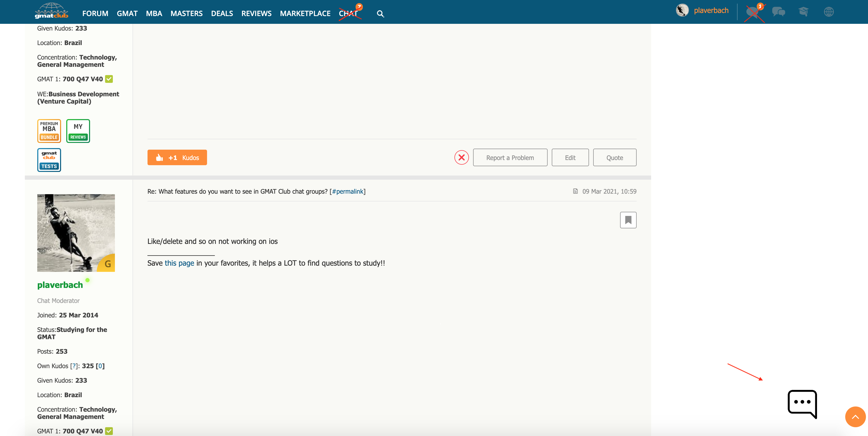The width and height of the screenshot is (868, 436).
Task: Click the Quote button
Action: (615, 157)
